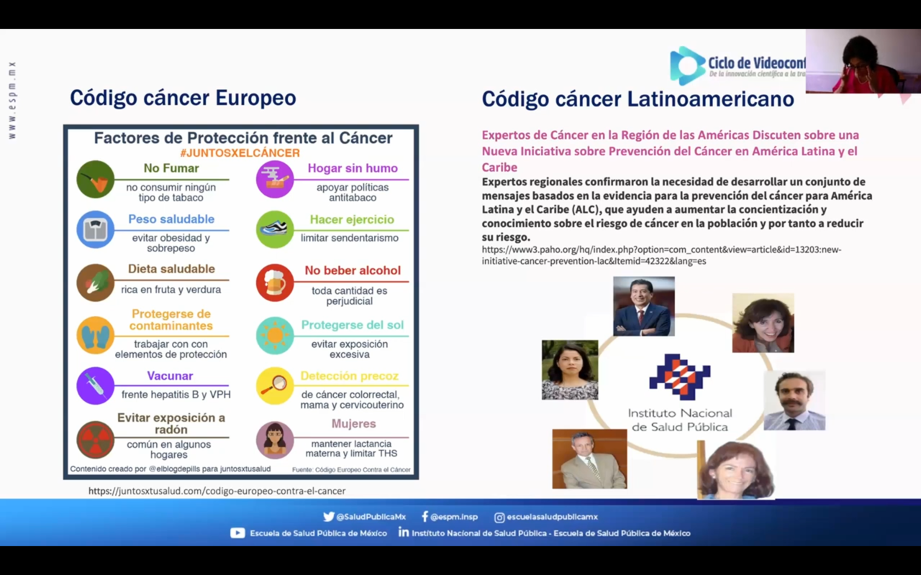Image resolution: width=922 pixels, height=575 pixels.
Task: Click the vertical www.espm.mx text
Action: tap(12, 101)
